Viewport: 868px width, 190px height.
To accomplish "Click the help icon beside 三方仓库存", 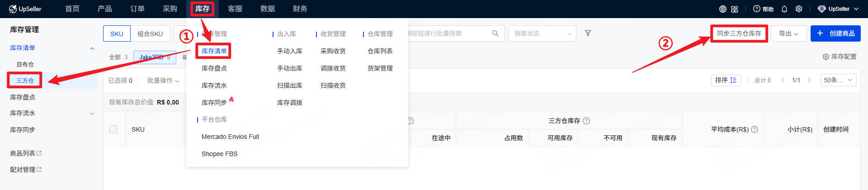I will coord(586,121).
